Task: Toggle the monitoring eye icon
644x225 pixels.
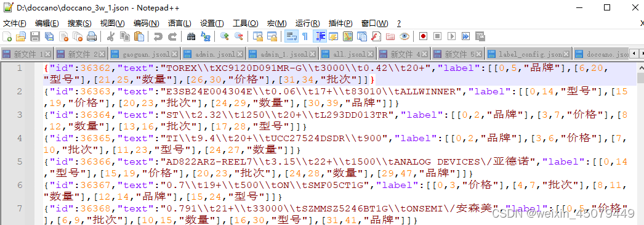Action: coord(405,36)
